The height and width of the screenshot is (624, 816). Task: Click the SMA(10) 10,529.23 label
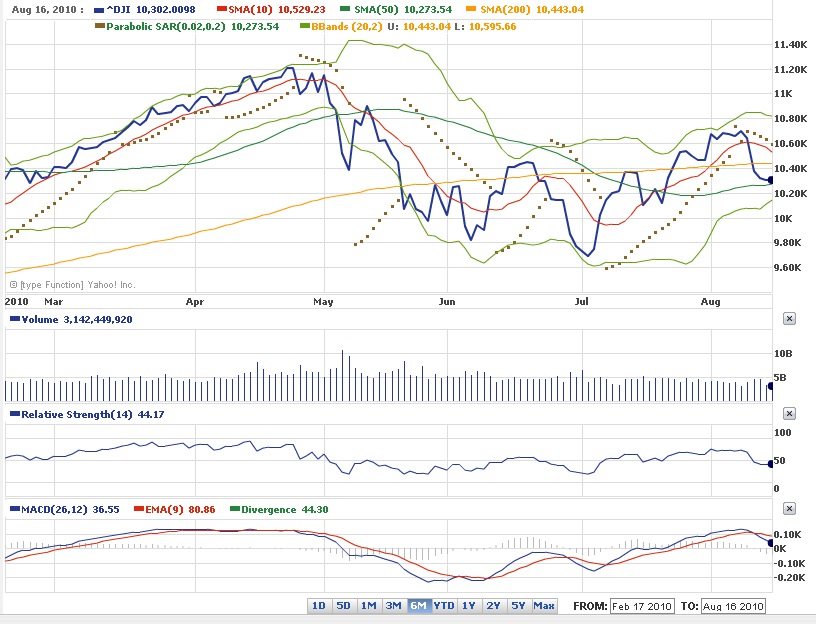point(277,9)
